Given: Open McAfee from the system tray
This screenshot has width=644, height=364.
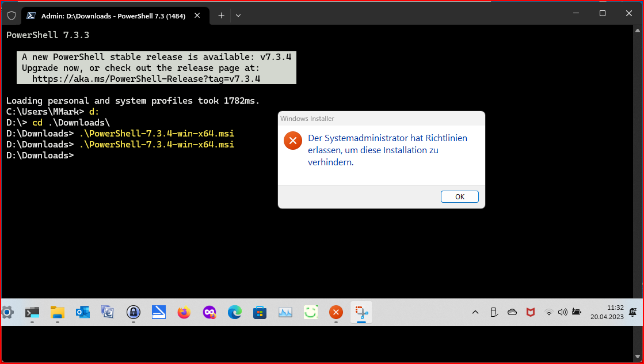Looking at the screenshot, I should click(530, 312).
